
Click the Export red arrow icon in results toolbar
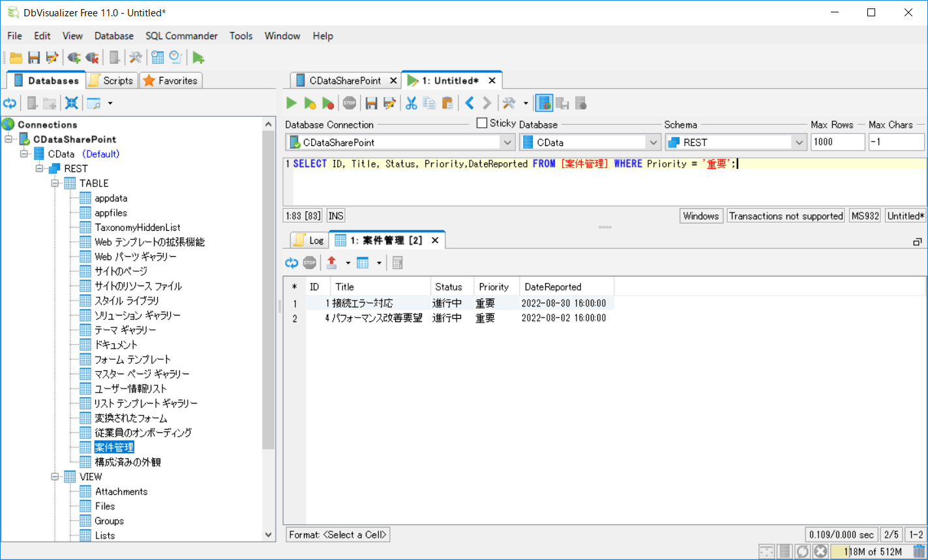(331, 263)
